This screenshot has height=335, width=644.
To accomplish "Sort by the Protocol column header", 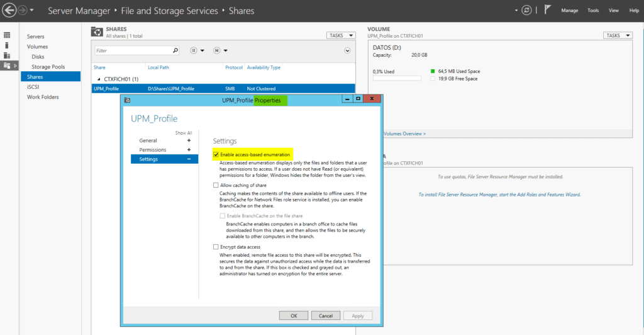I will point(234,67).
